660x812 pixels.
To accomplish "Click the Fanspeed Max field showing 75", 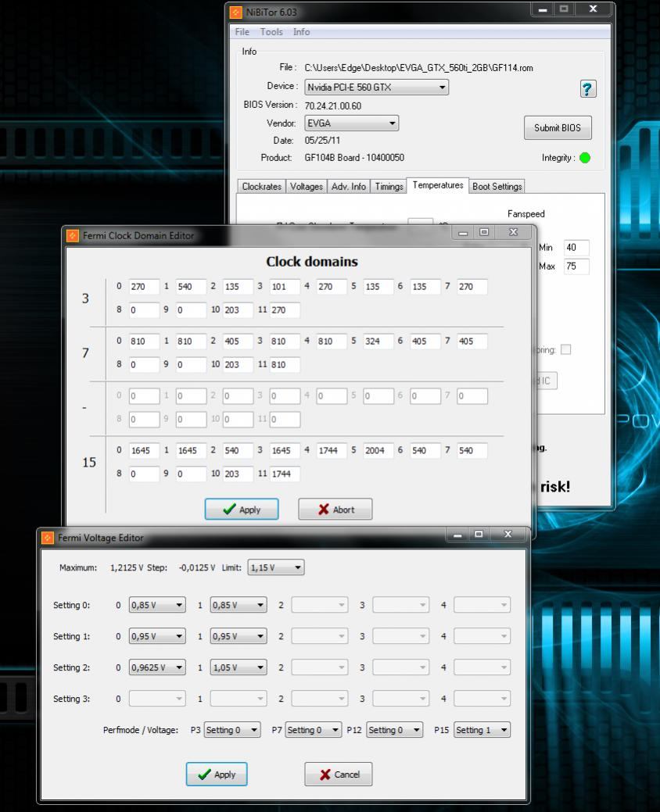I will 576,266.
